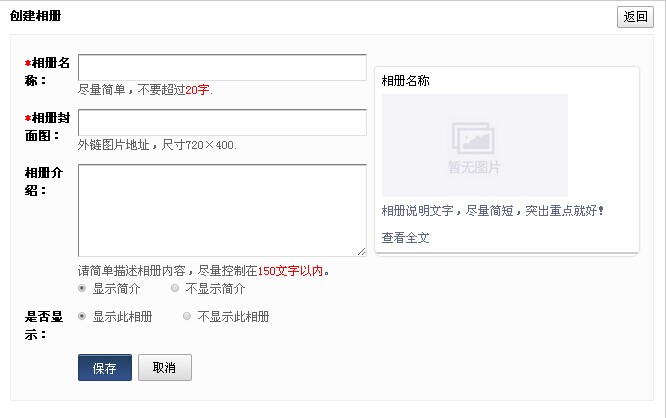Choose the 不显示此相册 radio option

click(187, 317)
